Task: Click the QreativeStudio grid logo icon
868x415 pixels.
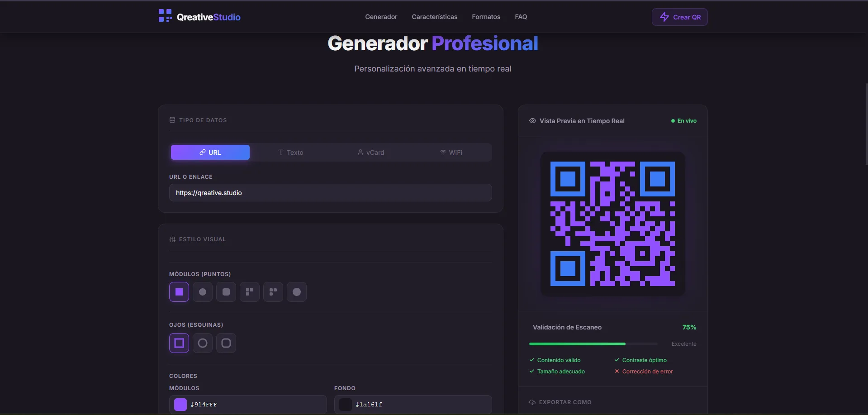Action: (165, 16)
